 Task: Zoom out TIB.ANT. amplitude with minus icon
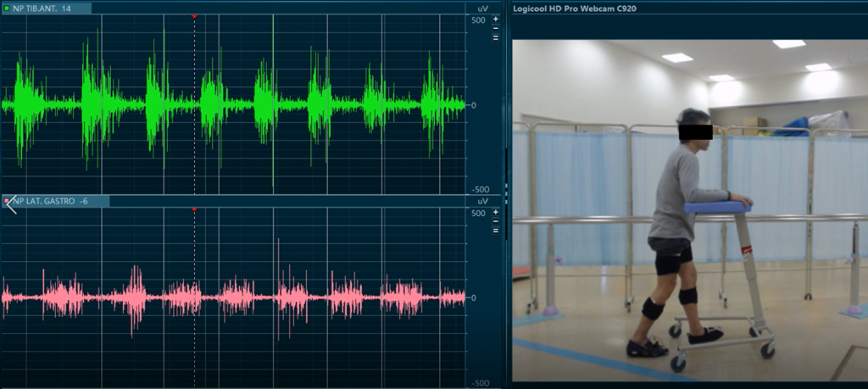pyautogui.click(x=496, y=28)
